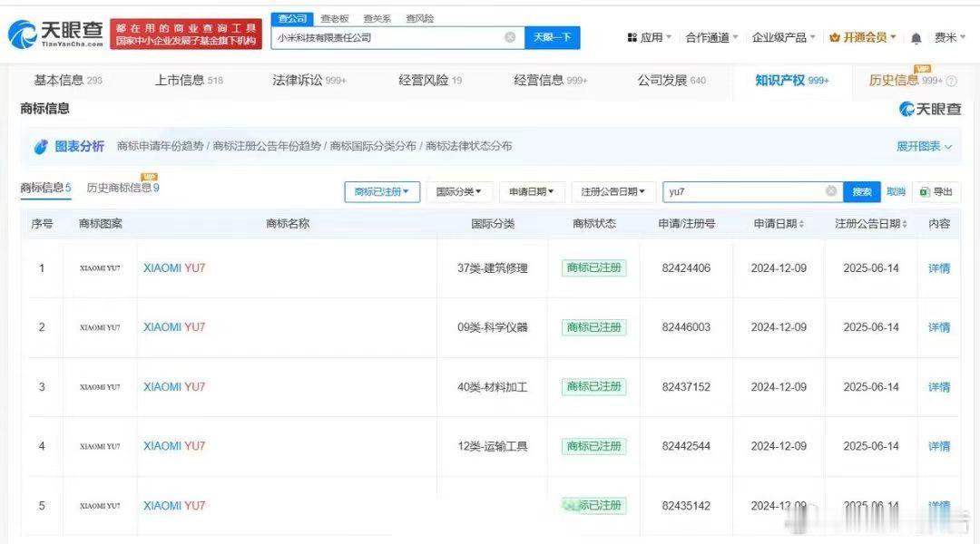This screenshot has height=544, width=980.
Task: Click the red promotional banner beside logo
Action: point(186,34)
